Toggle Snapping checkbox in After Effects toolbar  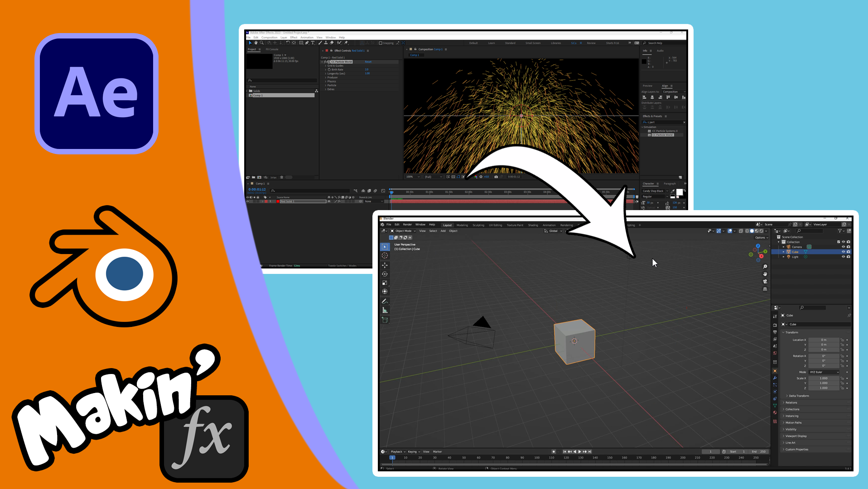[x=381, y=43]
